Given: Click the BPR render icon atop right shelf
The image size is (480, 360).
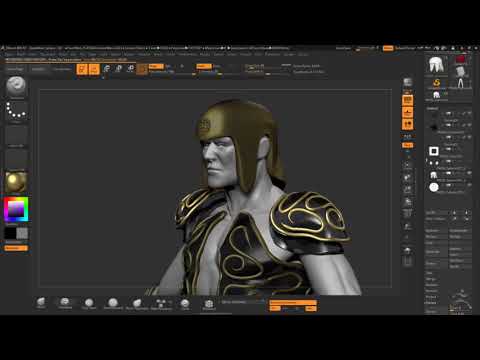Looking at the screenshot, I should pyautogui.click(x=408, y=82).
